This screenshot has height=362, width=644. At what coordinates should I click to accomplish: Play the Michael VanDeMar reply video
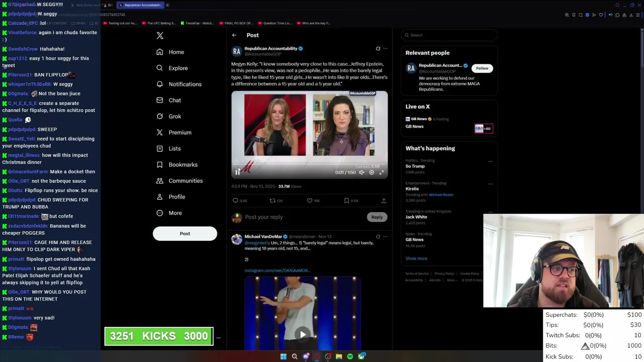[302, 335]
